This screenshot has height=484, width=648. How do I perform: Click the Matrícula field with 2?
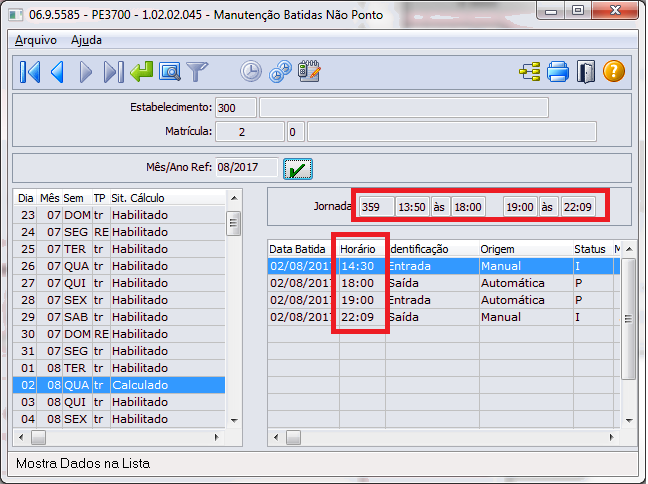(x=250, y=132)
